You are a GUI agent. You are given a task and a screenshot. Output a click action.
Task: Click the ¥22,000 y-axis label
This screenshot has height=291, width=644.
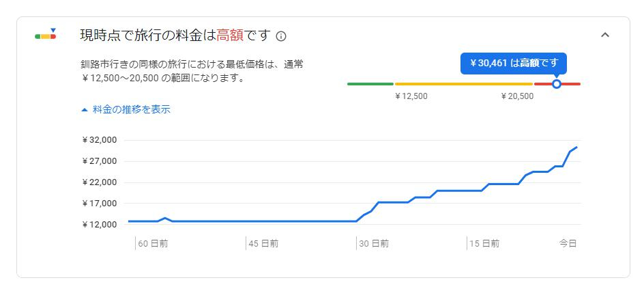pos(100,182)
